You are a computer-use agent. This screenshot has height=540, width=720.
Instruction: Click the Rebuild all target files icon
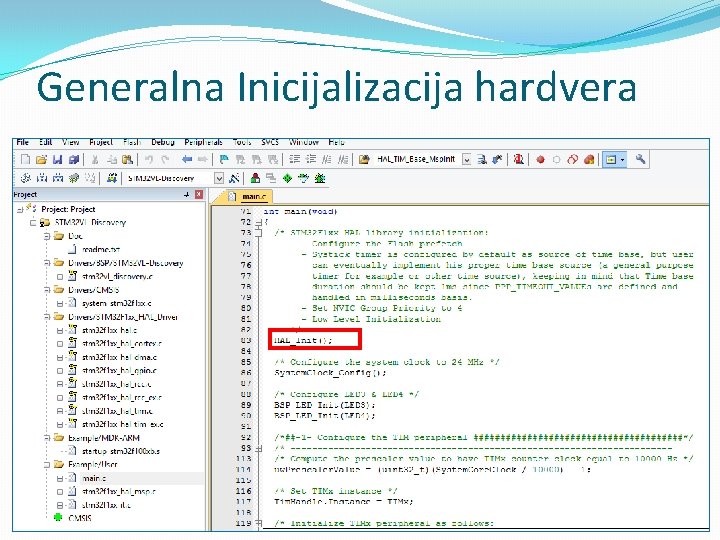(58, 178)
